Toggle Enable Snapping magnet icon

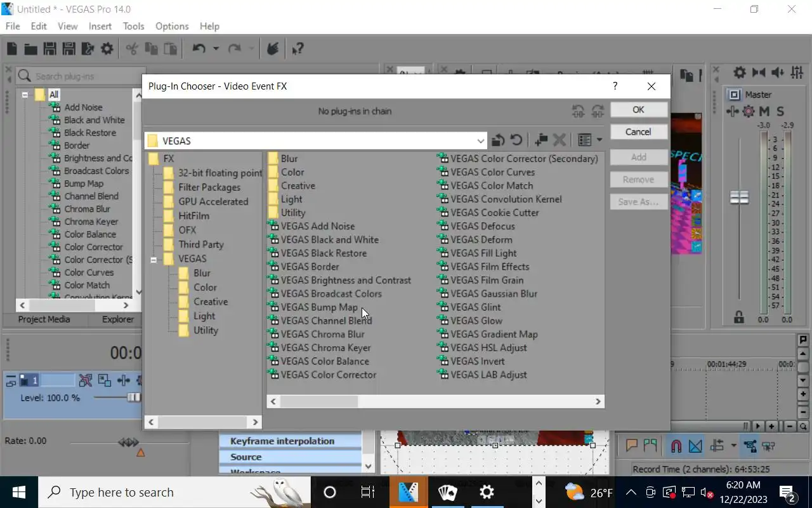click(x=676, y=446)
